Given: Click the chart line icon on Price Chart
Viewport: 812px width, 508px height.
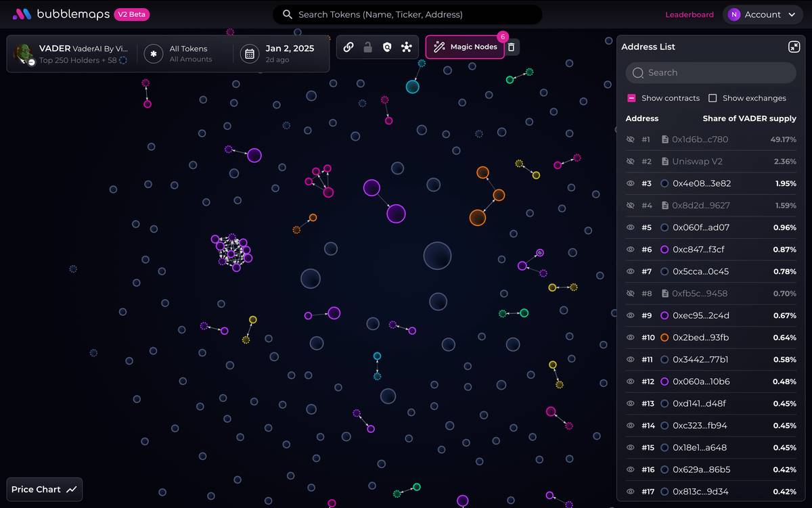Looking at the screenshot, I should point(72,489).
